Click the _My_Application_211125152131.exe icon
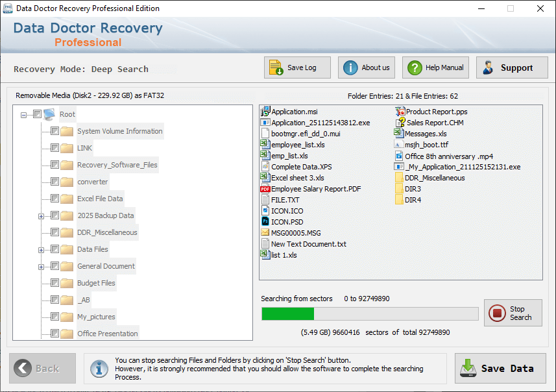The image size is (556, 392). tap(399, 167)
